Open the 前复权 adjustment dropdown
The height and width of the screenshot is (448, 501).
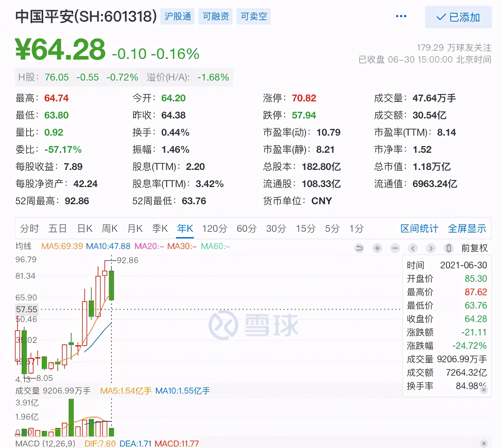coord(475,248)
